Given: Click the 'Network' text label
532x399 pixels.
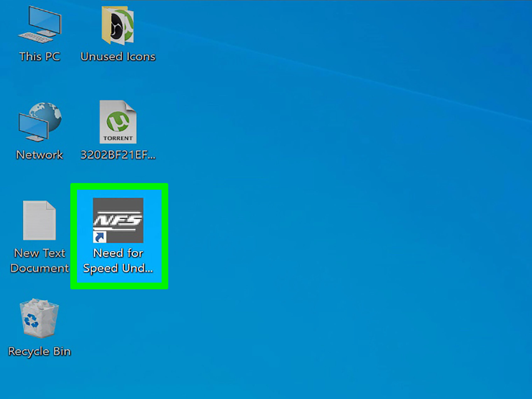Looking at the screenshot, I should point(39,155).
